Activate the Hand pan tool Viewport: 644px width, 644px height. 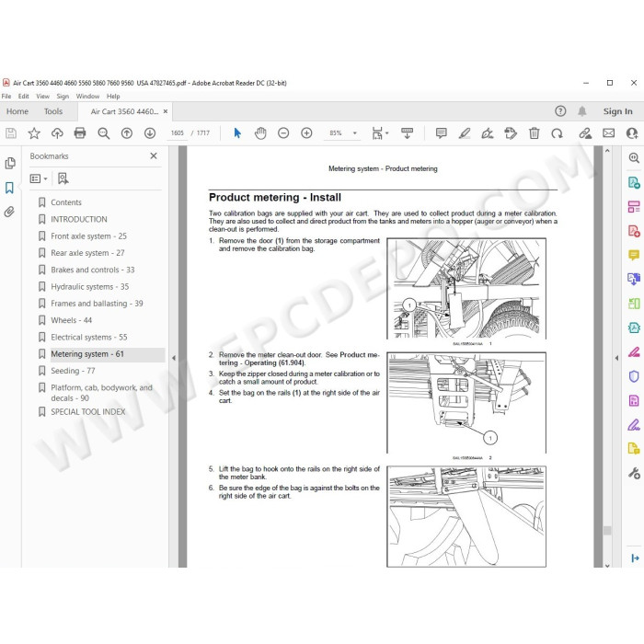tap(260, 133)
